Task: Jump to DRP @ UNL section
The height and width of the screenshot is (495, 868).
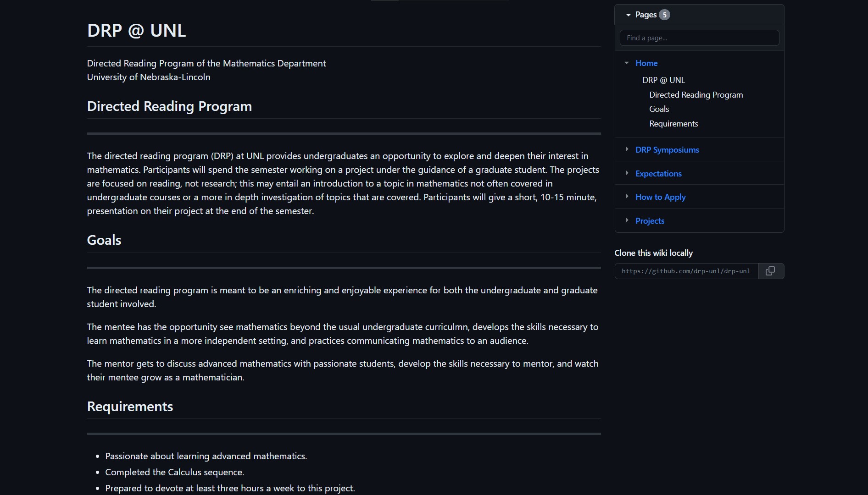Action: [663, 80]
